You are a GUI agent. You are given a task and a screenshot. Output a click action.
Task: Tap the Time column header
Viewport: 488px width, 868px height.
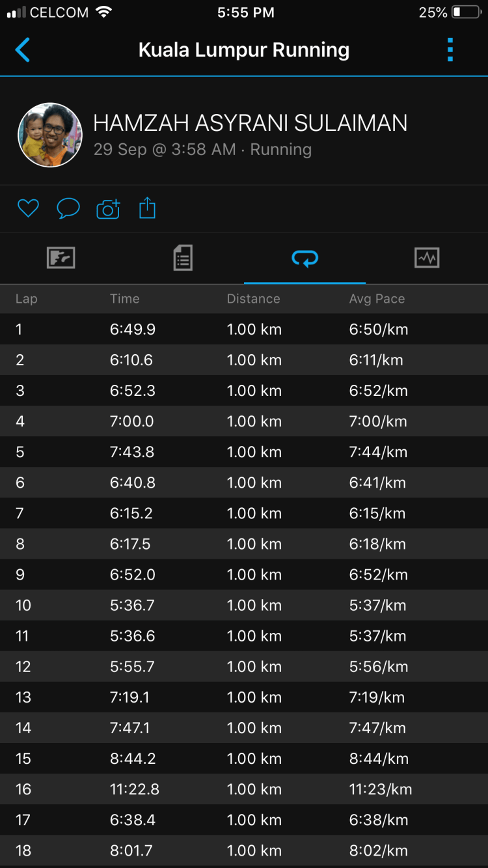[x=124, y=299]
